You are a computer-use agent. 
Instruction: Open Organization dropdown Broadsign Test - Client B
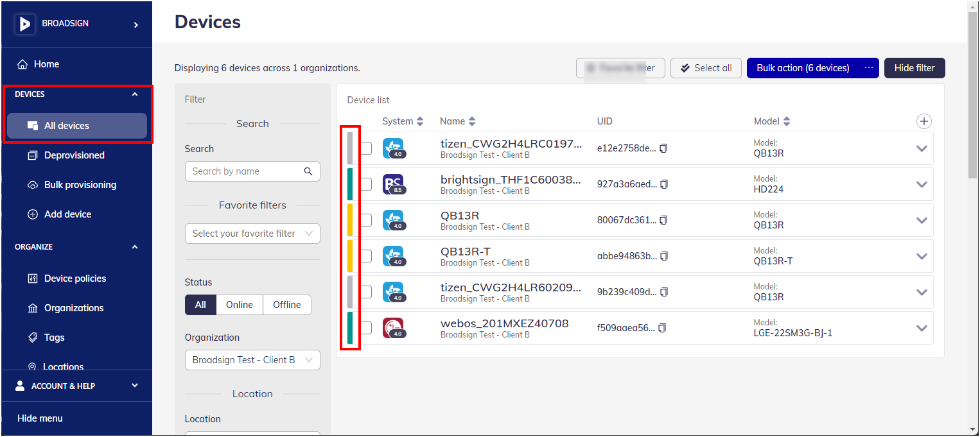click(252, 360)
